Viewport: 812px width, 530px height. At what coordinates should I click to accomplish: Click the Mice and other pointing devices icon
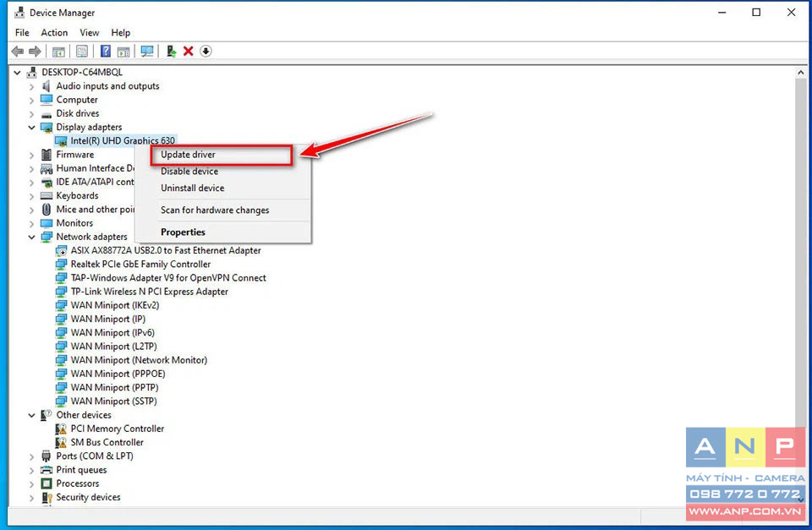(x=46, y=209)
